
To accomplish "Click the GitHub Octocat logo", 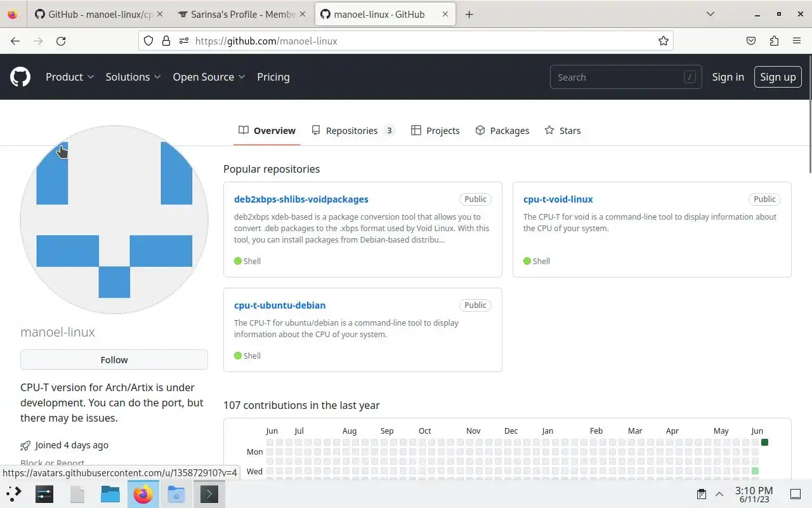I will pos(20,77).
